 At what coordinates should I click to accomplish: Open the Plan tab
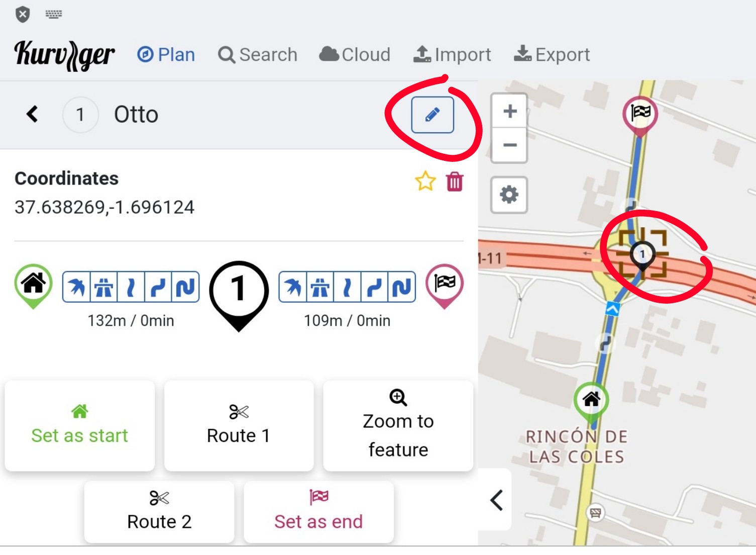pyautogui.click(x=166, y=54)
